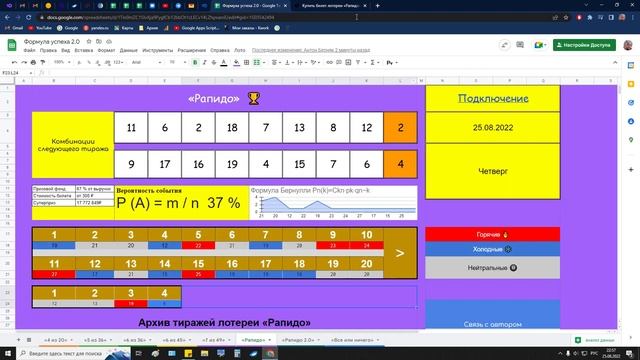The image size is (640, 360).
Task: Open the cell borders menu
Action: pos(246,62)
